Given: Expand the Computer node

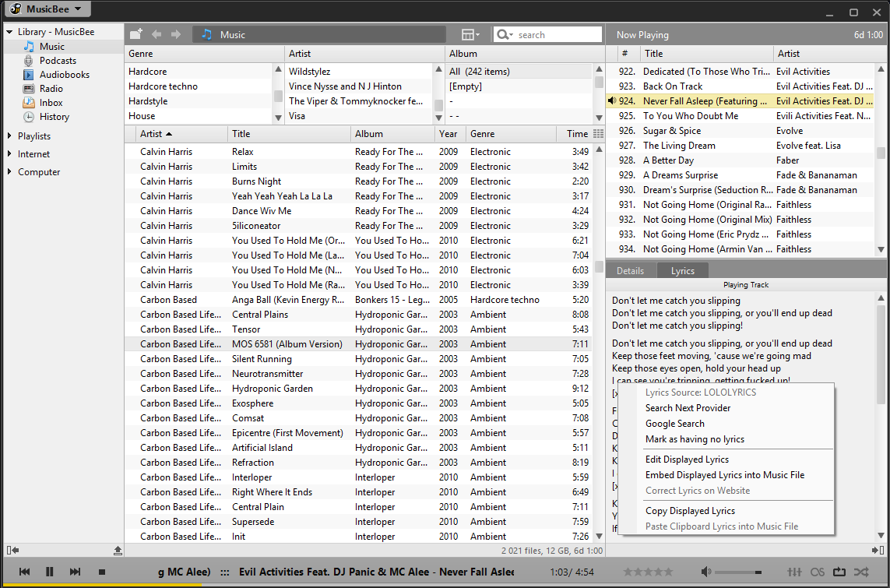Looking at the screenshot, I should pyautogui.click(x=9, y=172).
